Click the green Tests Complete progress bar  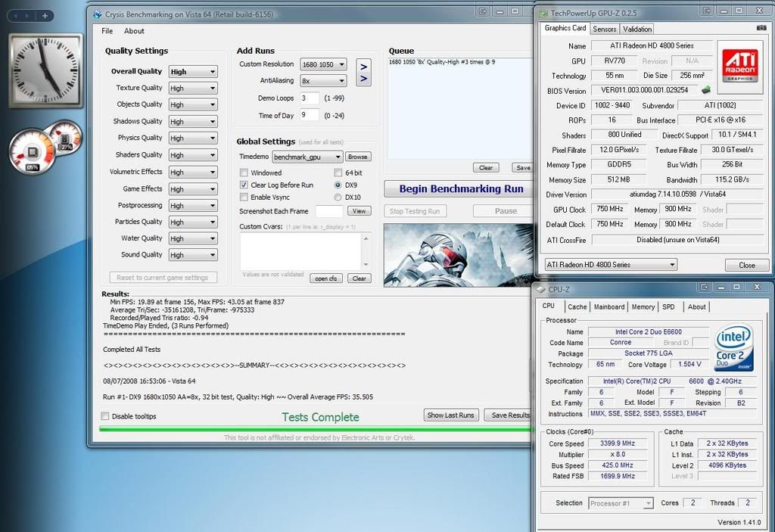(303, 428)
